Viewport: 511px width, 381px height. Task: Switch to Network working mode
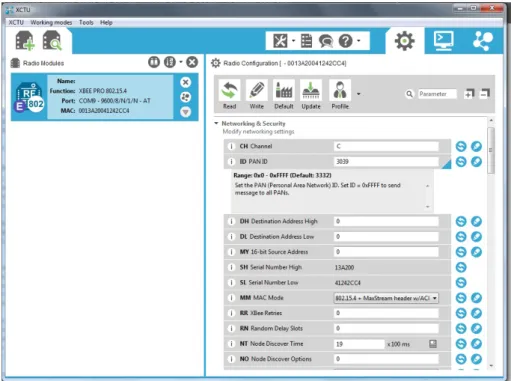click(x=482, y=41)
